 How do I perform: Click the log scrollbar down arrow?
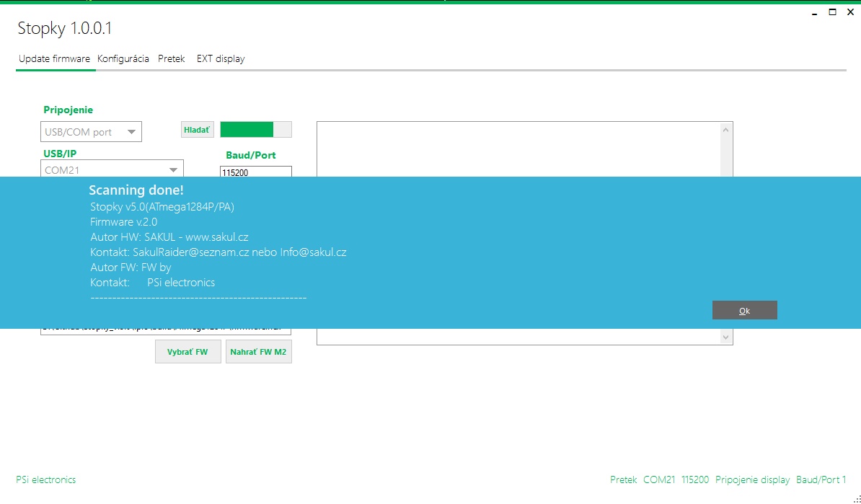point(726,337)
